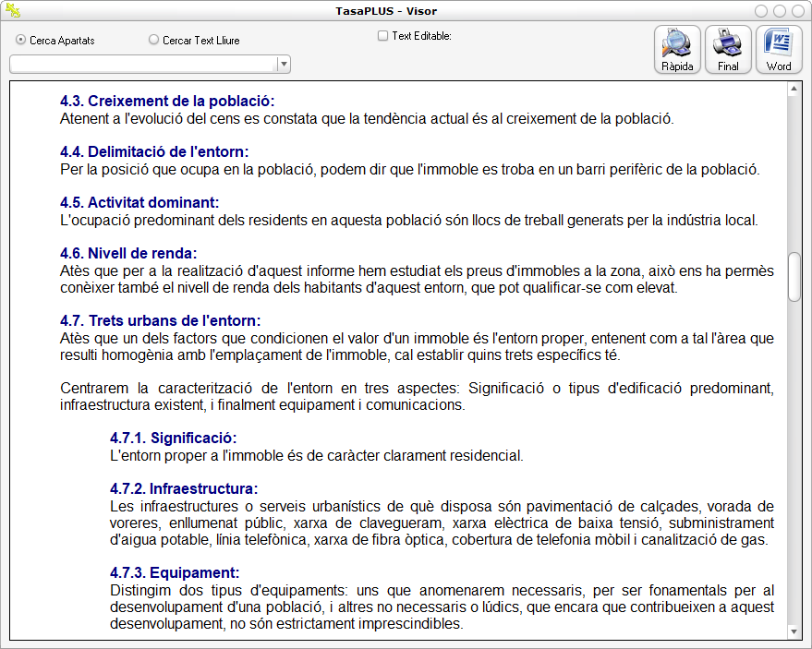
Task: Click inside the section search combo box
Action: pyautogui.click(x=143, y=65)
